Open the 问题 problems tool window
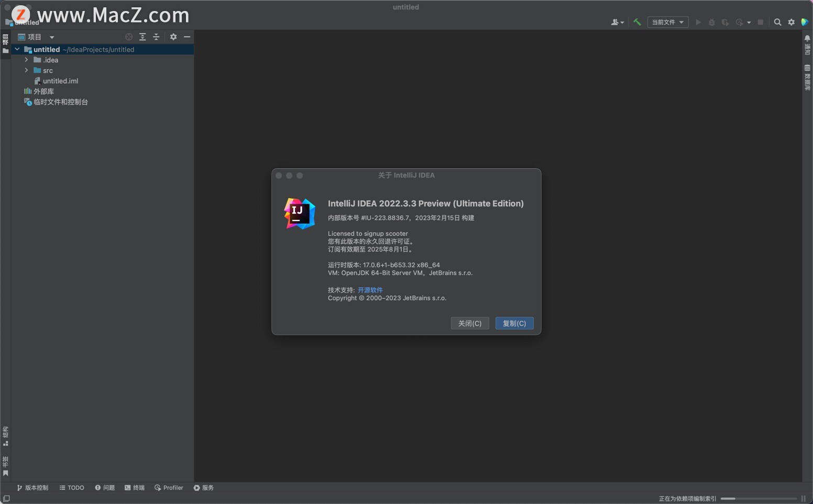813x504 pixels. pos(105,488)
